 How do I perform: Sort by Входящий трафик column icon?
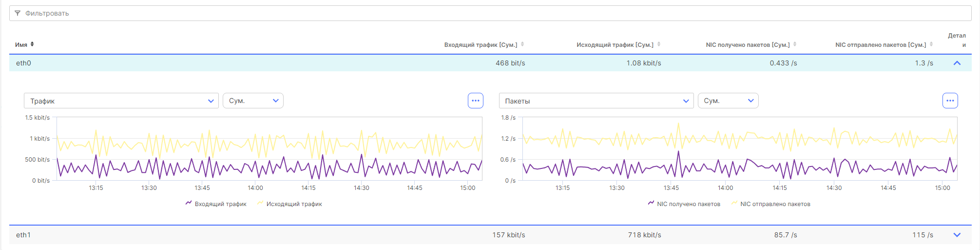522,44
